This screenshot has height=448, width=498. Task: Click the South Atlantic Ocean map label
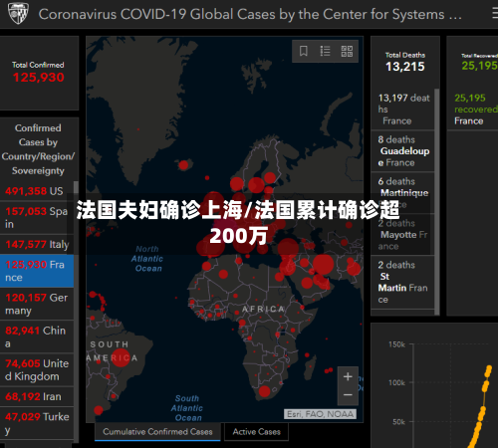187,408
